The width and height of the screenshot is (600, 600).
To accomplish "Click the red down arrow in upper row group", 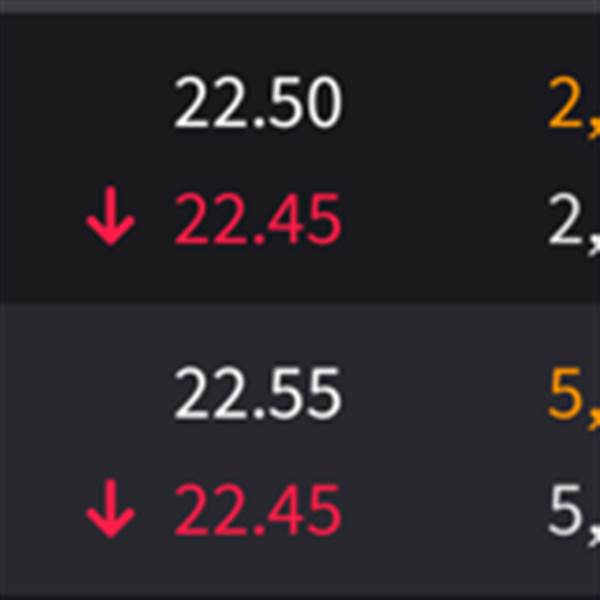I will (111, 216).
